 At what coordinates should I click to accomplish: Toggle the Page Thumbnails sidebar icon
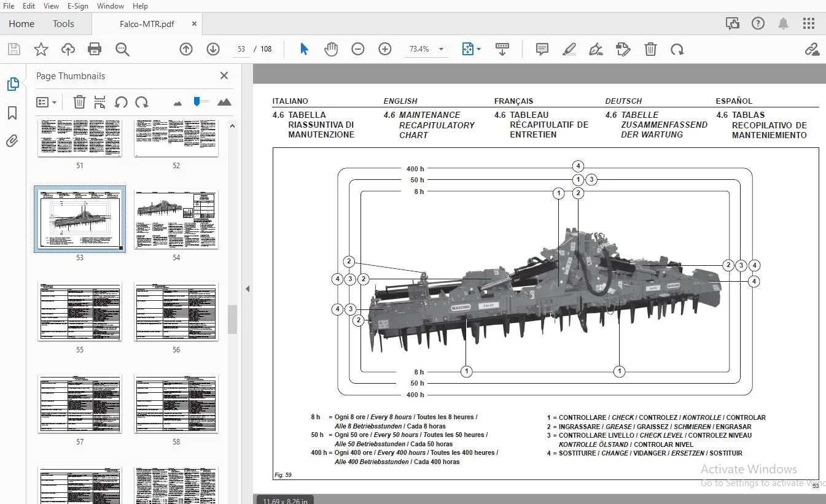(x=12, y=85)
